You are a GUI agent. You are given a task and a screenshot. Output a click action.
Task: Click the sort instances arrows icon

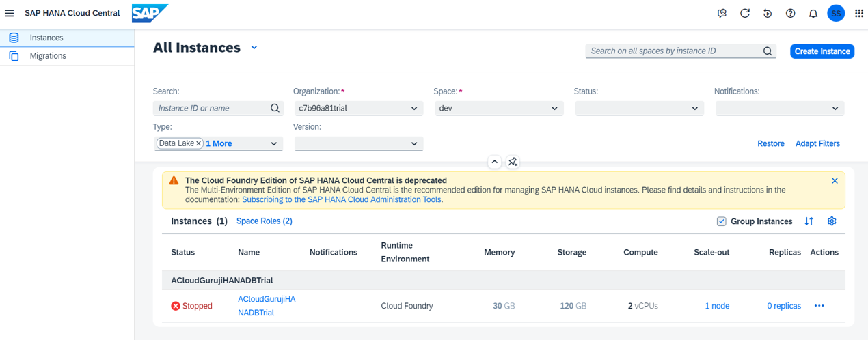(x=809, y=221)
